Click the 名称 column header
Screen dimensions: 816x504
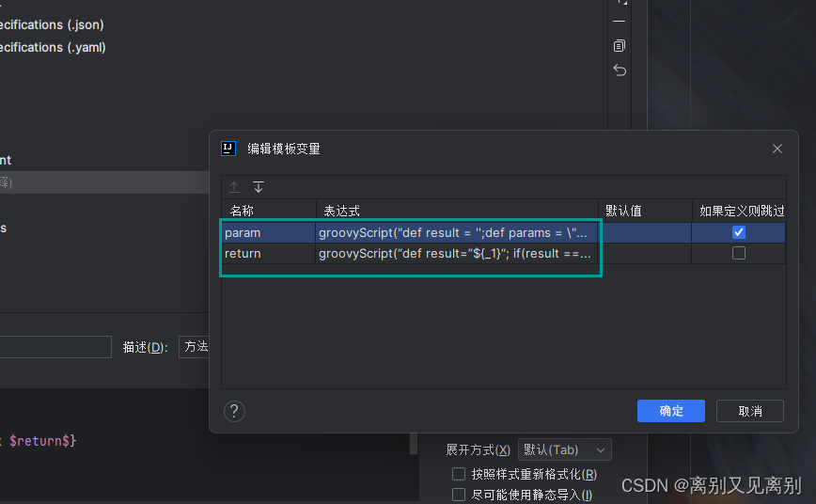[x=269, y=211]
